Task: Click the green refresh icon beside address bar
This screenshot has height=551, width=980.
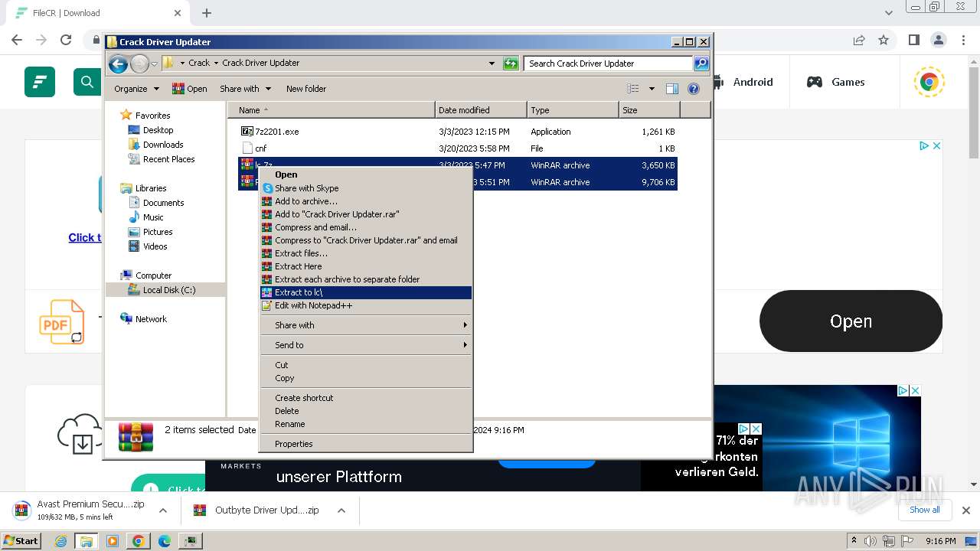Action: pos(511,64)
